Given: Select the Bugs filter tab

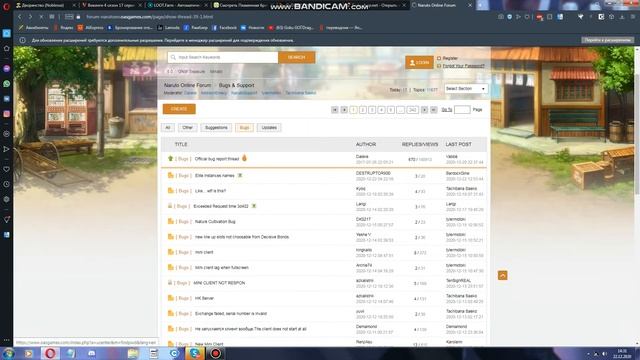Looking at the screenshot, I should pos(244,128).
